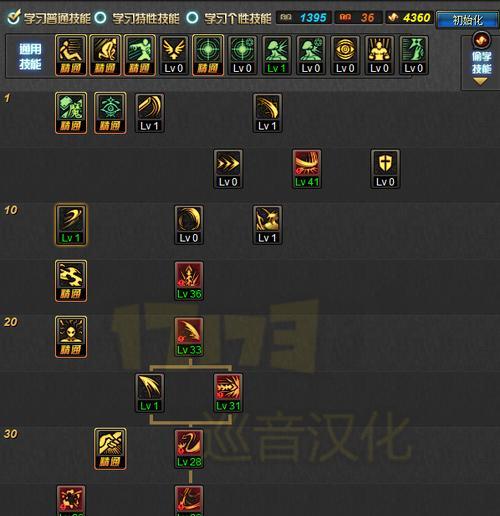Screen dimensions: 500x516
Task: Click the Lv 31 red burst skill
Action: [228, 393]
